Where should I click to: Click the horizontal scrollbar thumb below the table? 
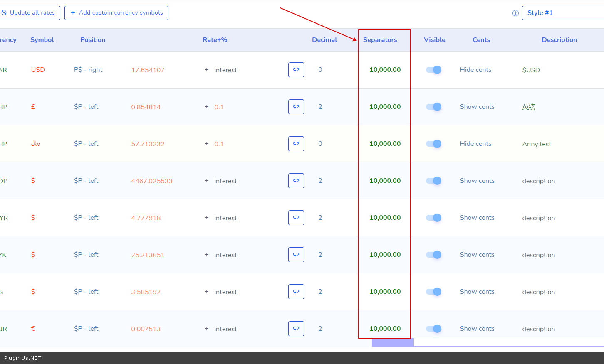(393, 342)
